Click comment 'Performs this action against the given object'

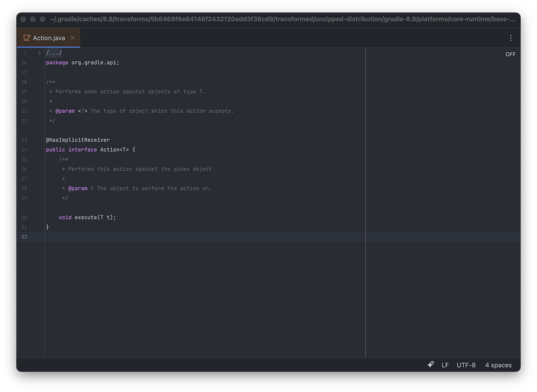tap(140, 169)
